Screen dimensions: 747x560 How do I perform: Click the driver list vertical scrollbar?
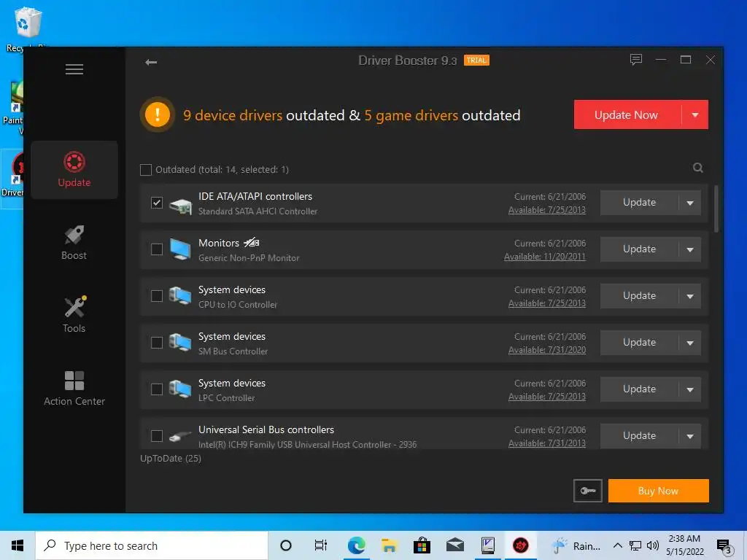coord(716,209)
